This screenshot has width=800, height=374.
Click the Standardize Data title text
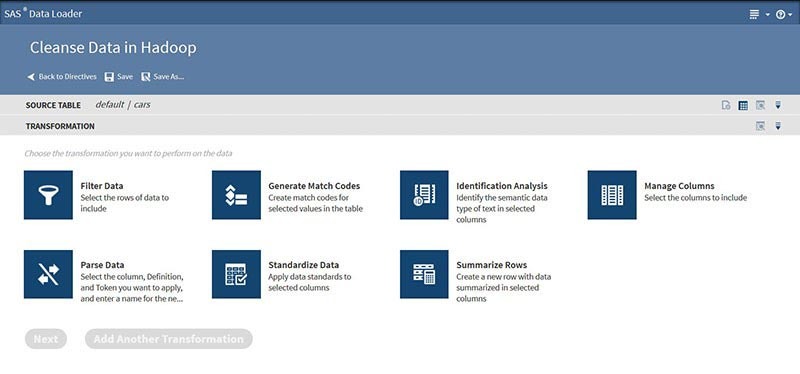304,265
